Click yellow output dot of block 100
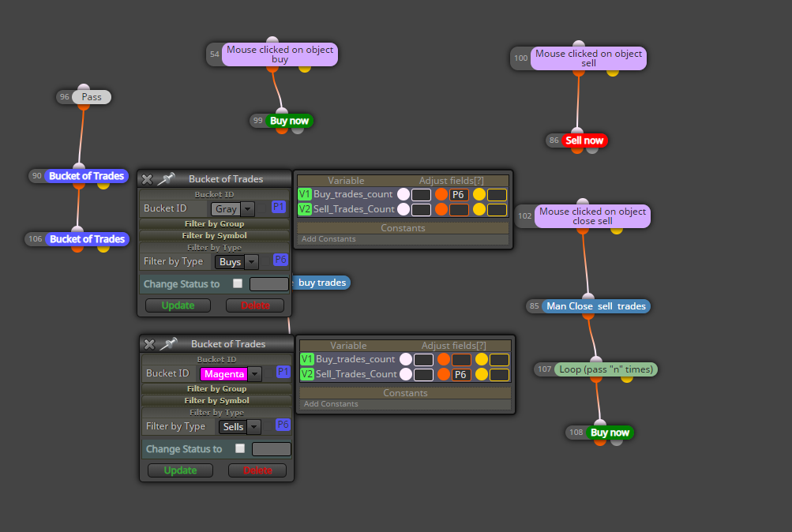The width and height of the screenshot is (792, 532). [x=613, y=72]
